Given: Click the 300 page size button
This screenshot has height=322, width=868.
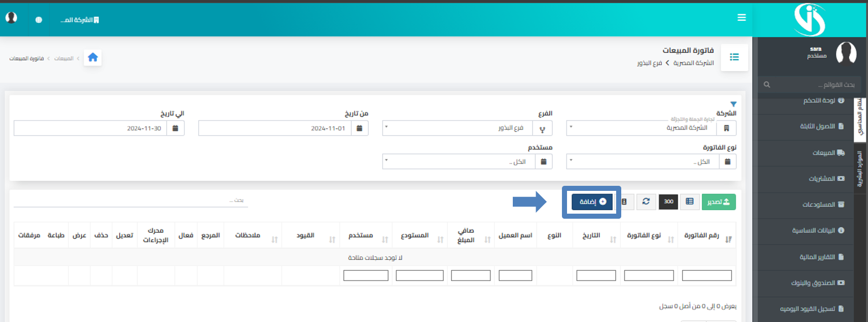Looking at the screenshot, I should (x=668, y=202).
